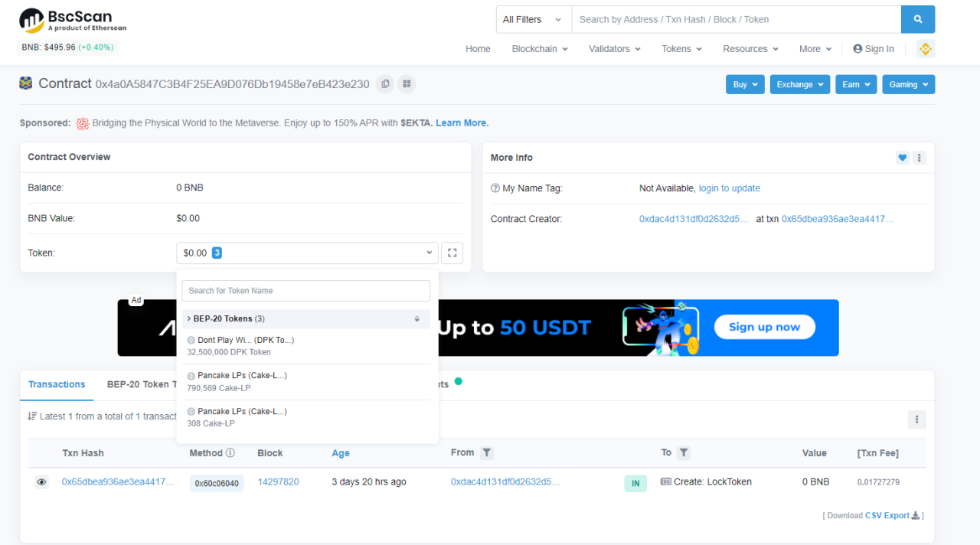Click login to update link

730,188
